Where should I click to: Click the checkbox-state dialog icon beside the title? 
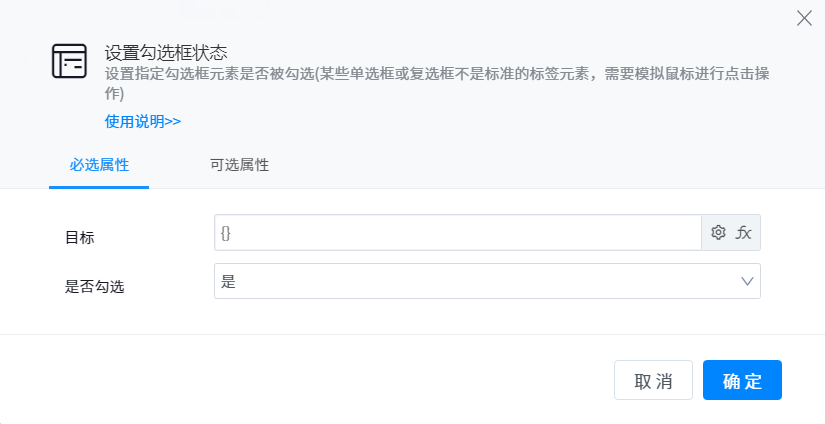tap(69, 61)
